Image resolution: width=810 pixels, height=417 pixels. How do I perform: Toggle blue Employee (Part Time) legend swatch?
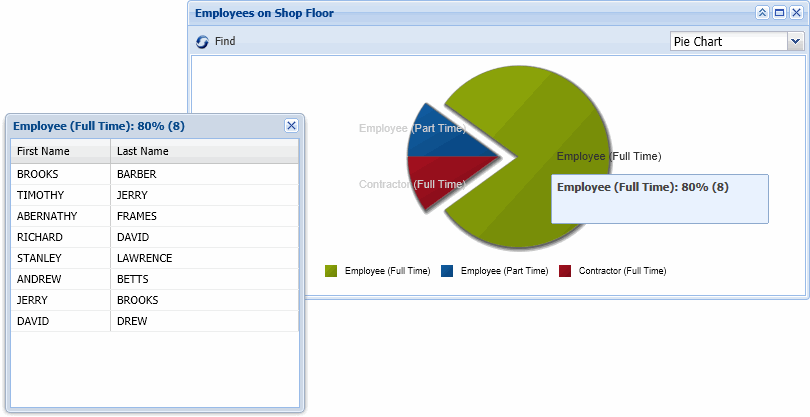pos(447,271)
